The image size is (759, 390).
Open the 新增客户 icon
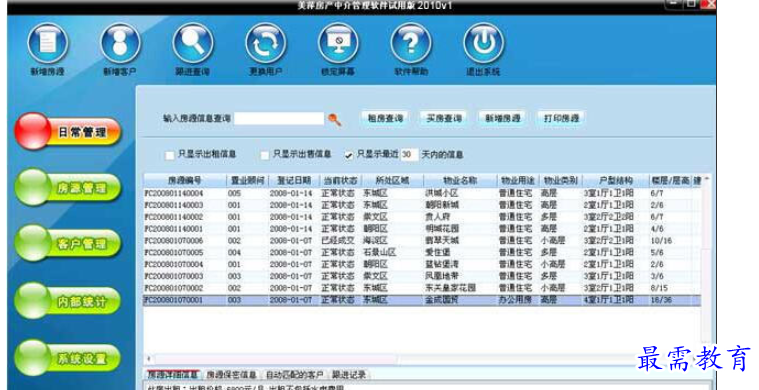pyautogui.click(x=120, y=43)
